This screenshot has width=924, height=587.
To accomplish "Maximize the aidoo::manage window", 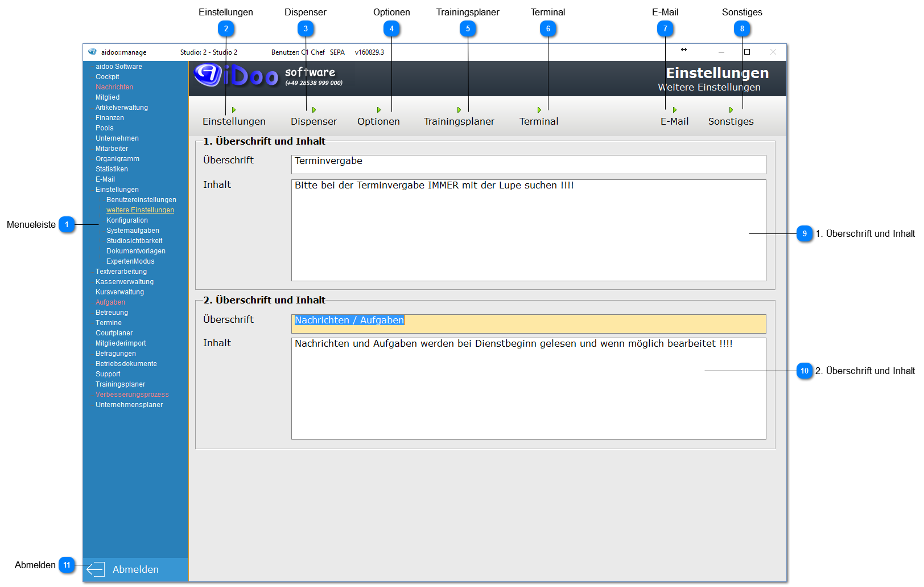I will click(747, 52).
